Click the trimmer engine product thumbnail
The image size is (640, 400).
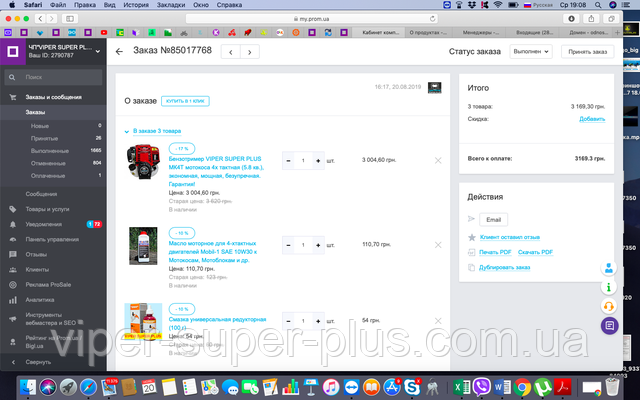(143, 161)
